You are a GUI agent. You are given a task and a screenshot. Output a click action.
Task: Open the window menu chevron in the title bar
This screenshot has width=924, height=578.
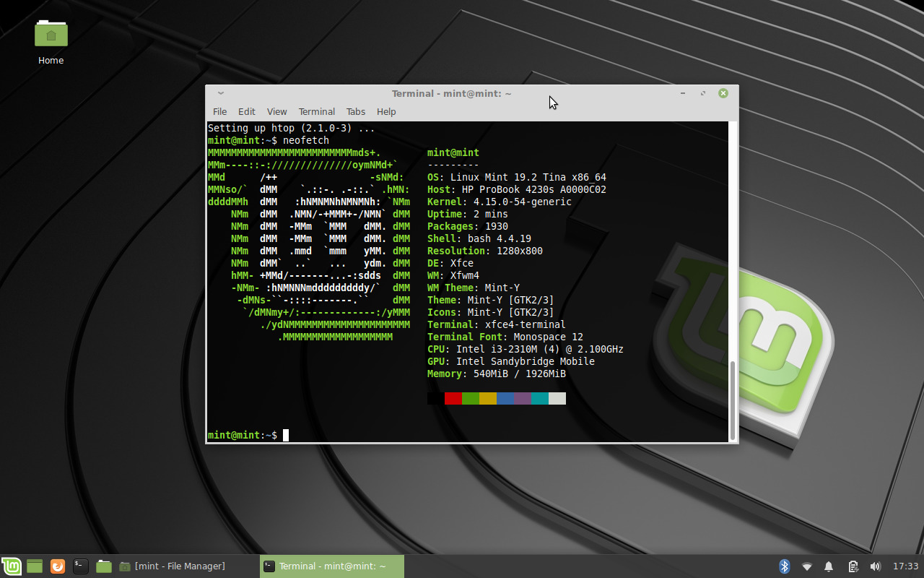coord(221,93)
